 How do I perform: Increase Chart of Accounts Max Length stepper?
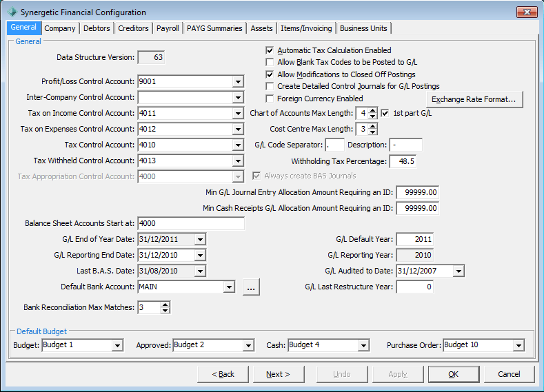pyautogui.click(x=372, y=110)
